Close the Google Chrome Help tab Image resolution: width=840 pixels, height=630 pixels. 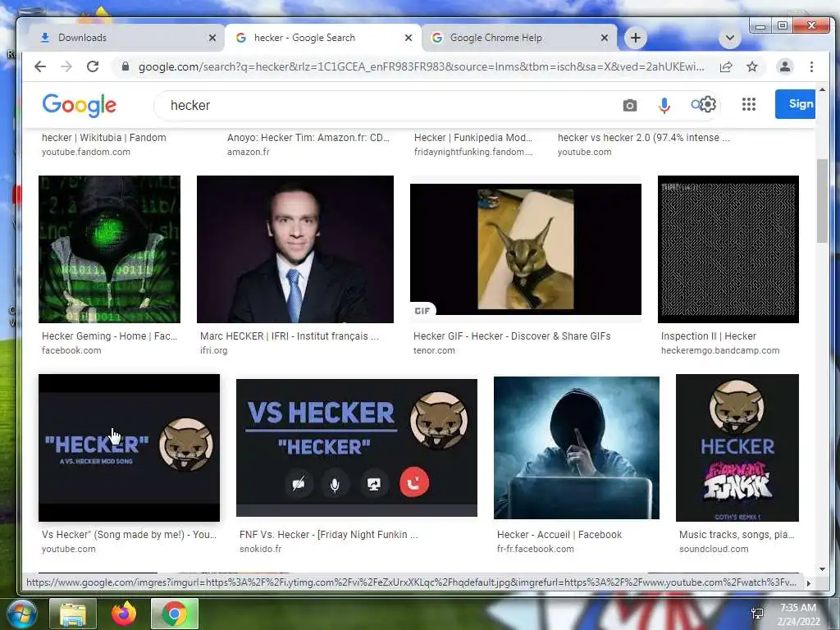[x=605, y=38]
